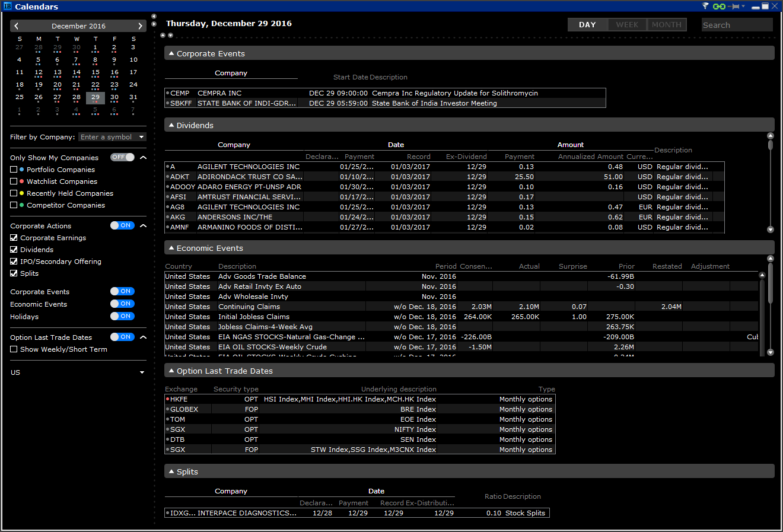
Task: Switch to the WEEK view tab
Action: [627, 25]
